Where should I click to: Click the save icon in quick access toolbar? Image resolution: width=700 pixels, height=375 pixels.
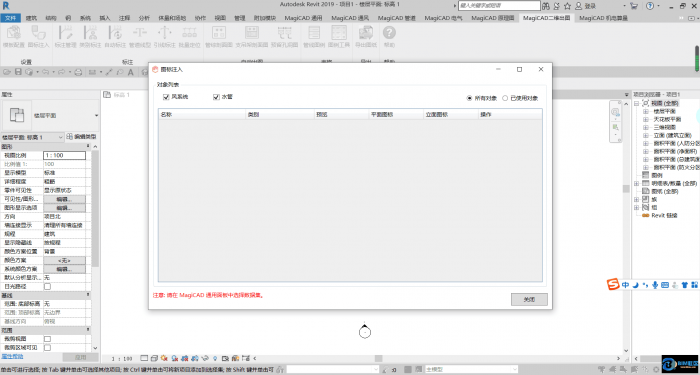[x=18, y=72]
